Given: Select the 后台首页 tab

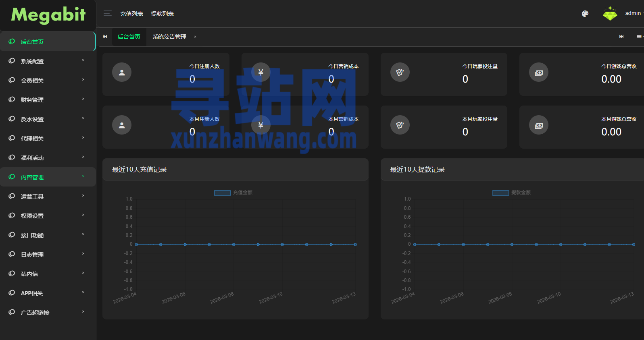Looking at the screenshot, I should (x=129, y=37).
